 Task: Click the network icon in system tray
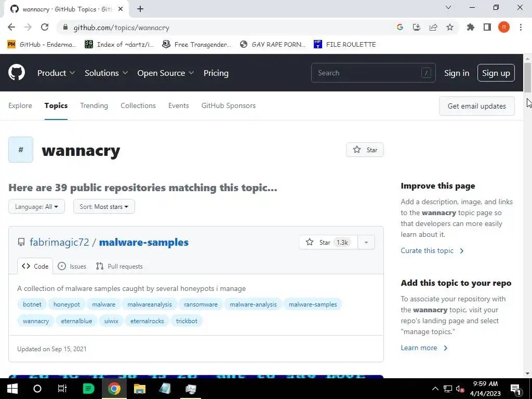448,389
